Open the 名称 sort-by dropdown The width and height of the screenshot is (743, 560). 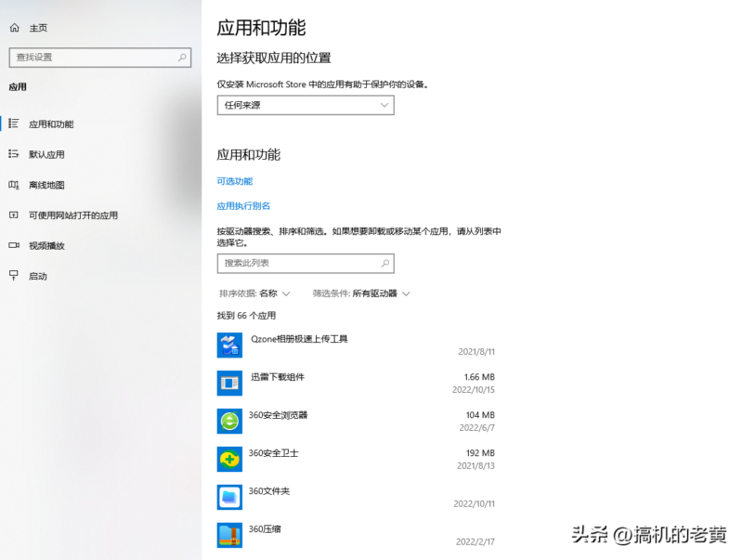[x=275, y=293]
